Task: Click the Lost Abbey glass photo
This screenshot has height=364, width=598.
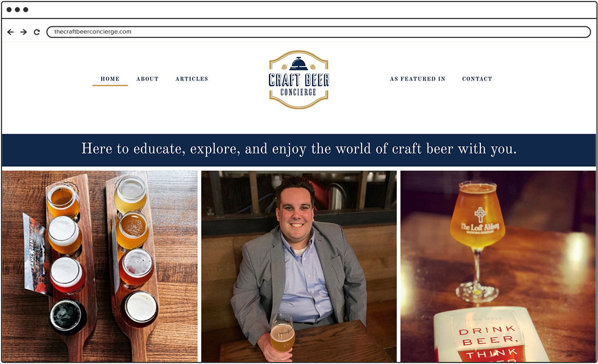Action: [x=498, y=266]
